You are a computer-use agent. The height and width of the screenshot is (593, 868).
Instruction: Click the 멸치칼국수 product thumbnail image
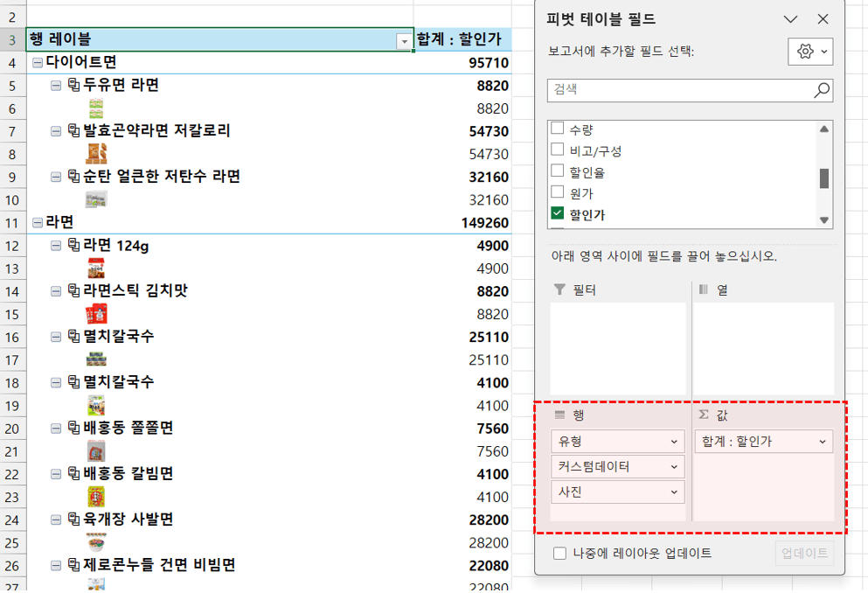(x=96, y=358)
